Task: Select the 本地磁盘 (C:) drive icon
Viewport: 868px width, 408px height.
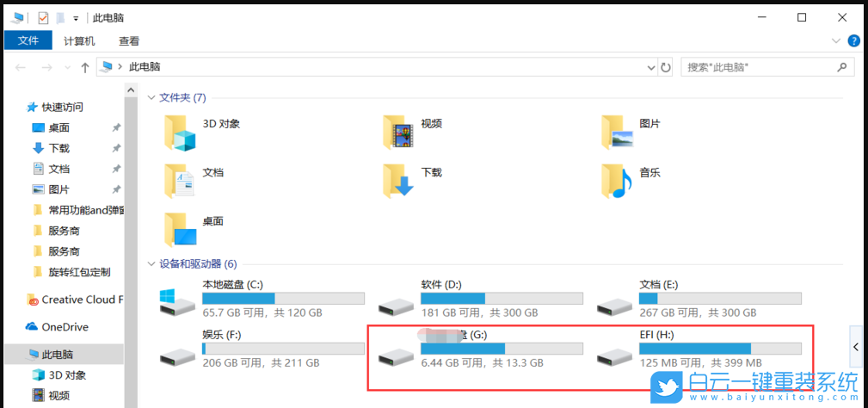Action: coord(178,301)
